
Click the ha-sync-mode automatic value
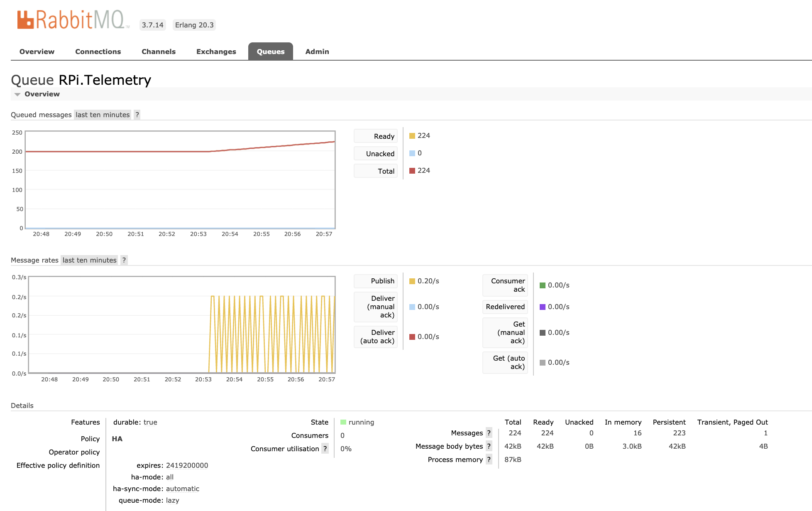click(x=183, y=489)
